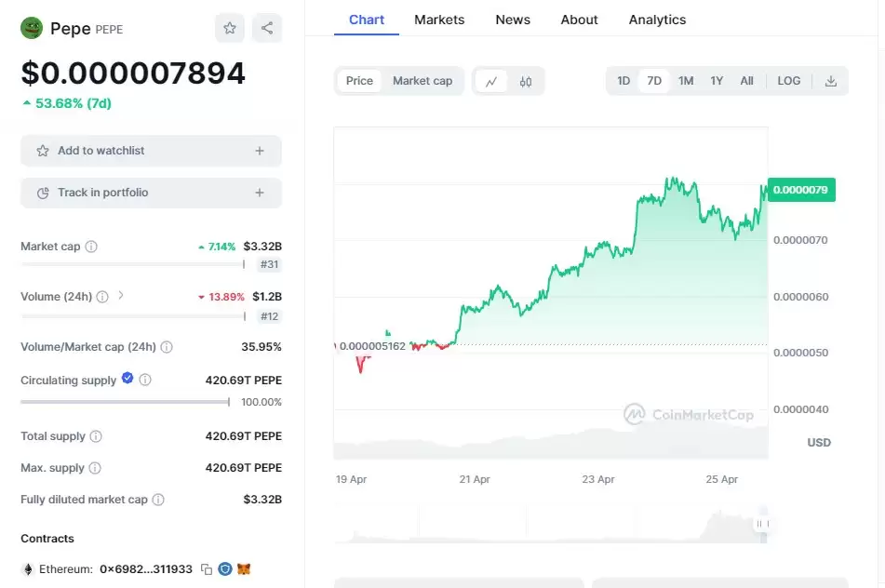Switch to the Markets tab
The width and height of the screenshot is (885, 588).
[x=439, y=20]
